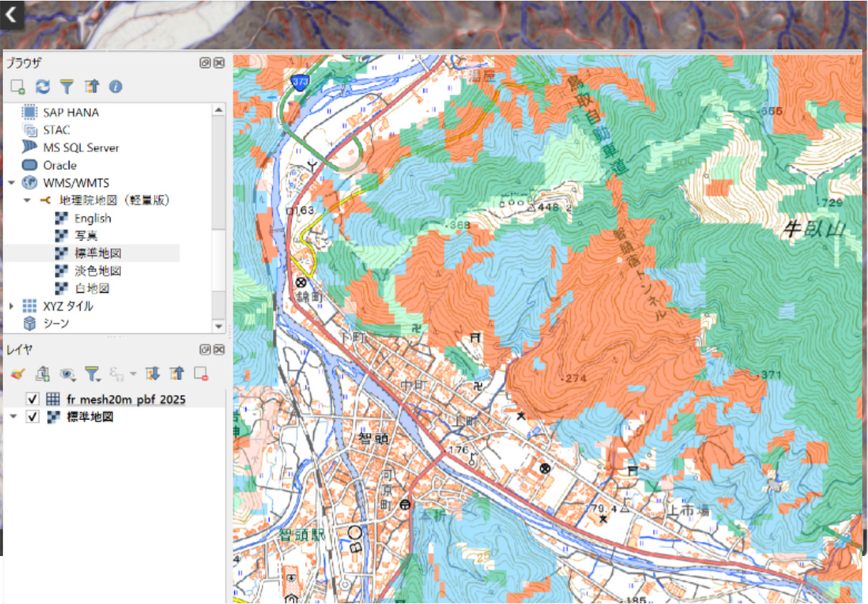Click the add group icon in layers toolbar

click(x=43, y=373)
